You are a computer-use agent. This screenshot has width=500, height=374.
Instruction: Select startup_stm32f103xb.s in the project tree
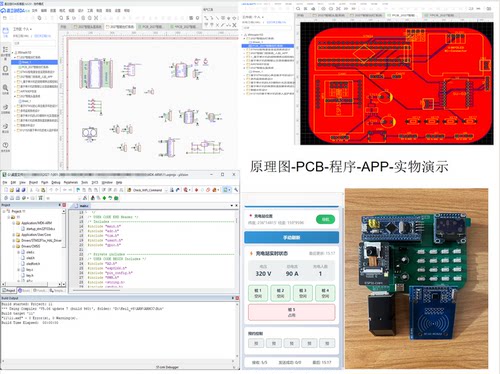click(x=40, y=229)
